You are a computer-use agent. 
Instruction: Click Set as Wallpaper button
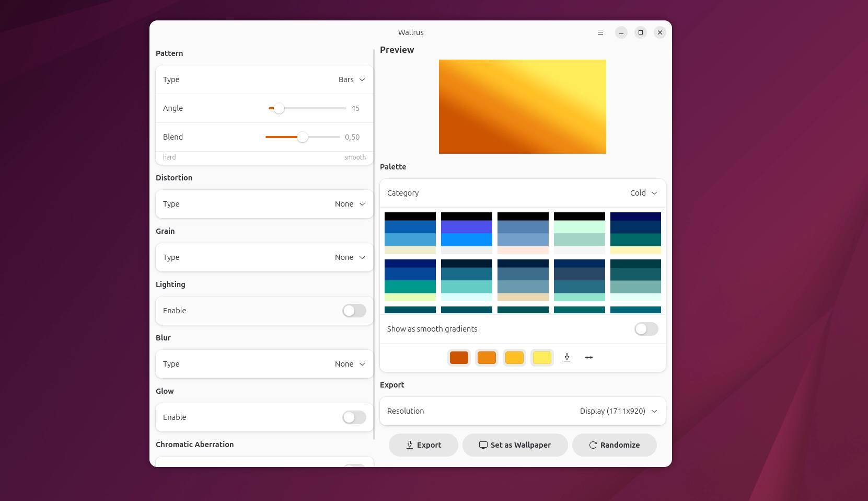(x=515, y=445)
